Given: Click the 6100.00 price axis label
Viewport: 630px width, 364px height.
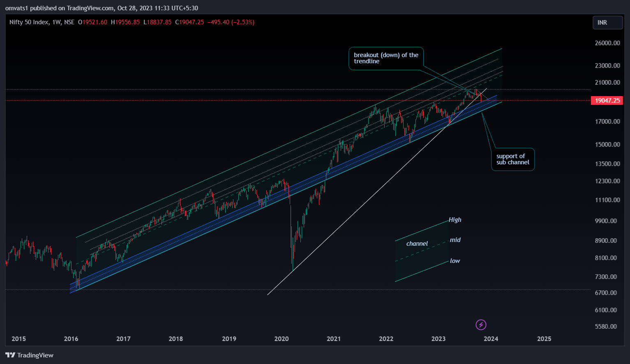Looking at the screenshot, I should click(x=606, y=310).
